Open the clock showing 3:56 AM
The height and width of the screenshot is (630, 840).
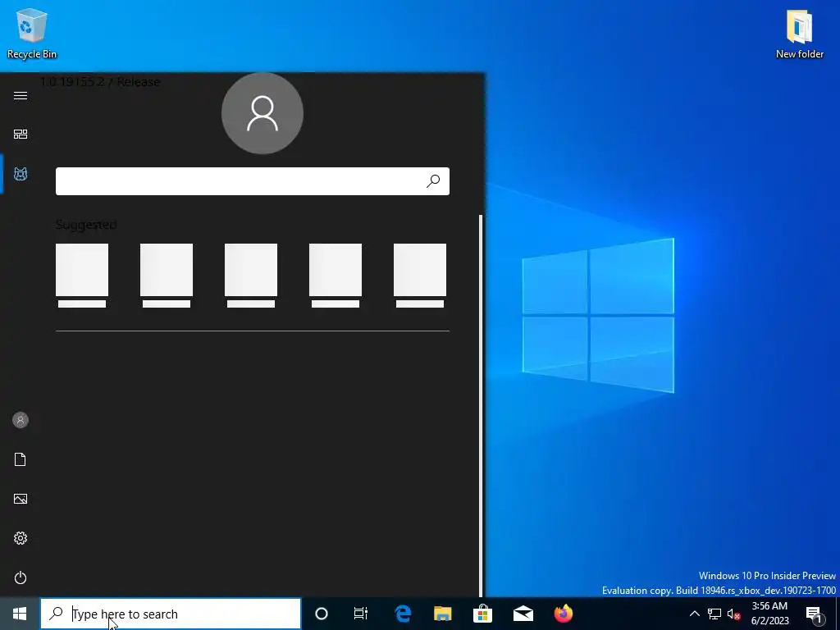pos(769,614)
